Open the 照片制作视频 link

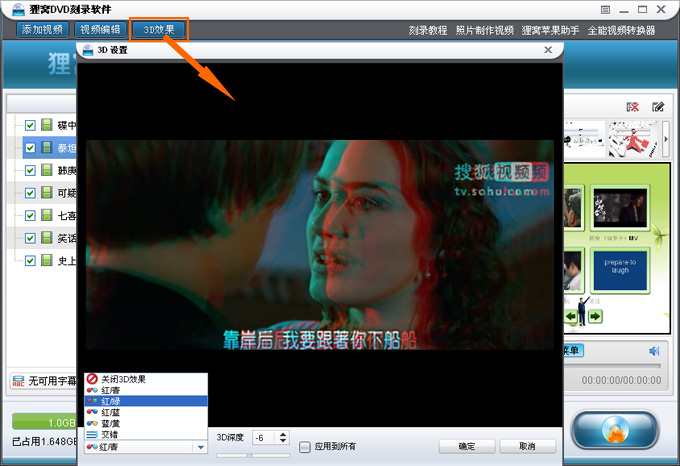click(484, 30)
